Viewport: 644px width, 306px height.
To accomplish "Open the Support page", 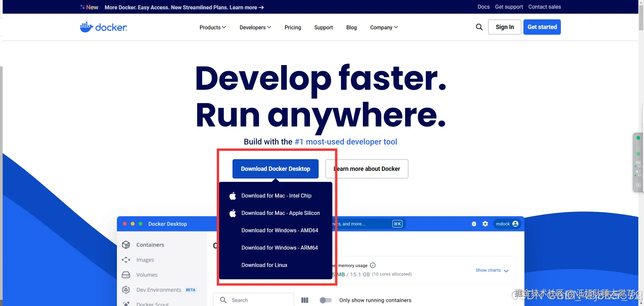I will coord(323,27).
